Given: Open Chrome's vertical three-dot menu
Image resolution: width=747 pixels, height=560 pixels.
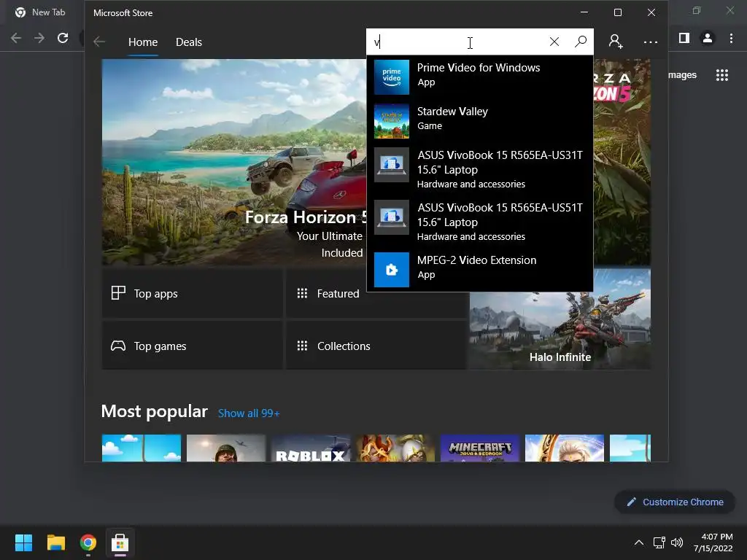Looking at the screenshot, I should click(x=731, y=38).
